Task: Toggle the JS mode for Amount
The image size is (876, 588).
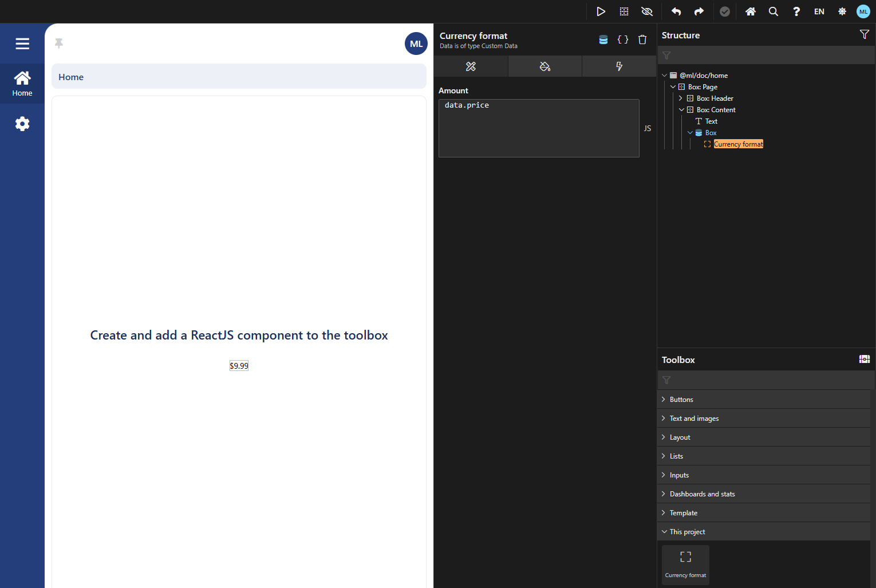Action: [648, 128]
